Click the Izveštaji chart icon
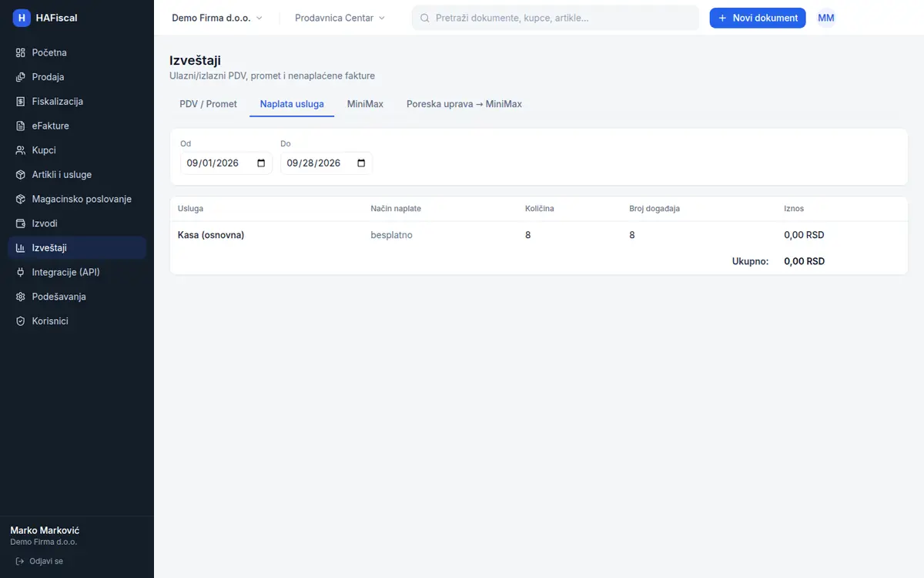Screen dimensions: 924x578 click(x=21, y=248)
